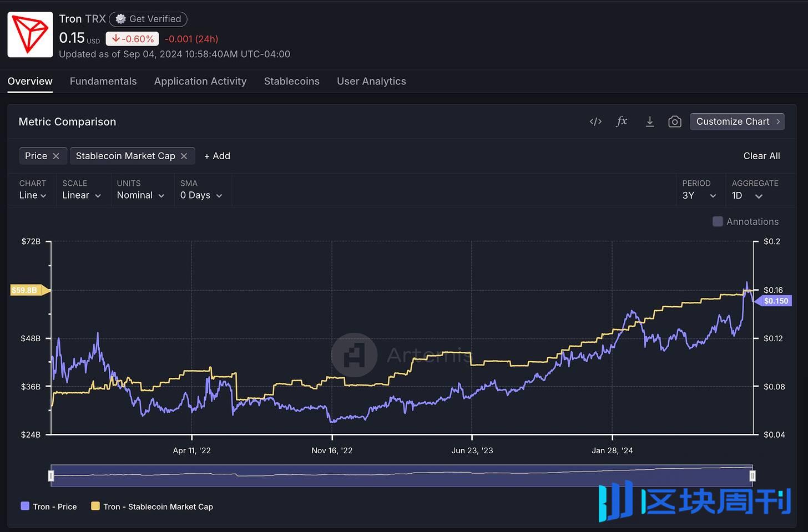Take chart screenshot camera icon
808x532 pixels.
[674, 121]
